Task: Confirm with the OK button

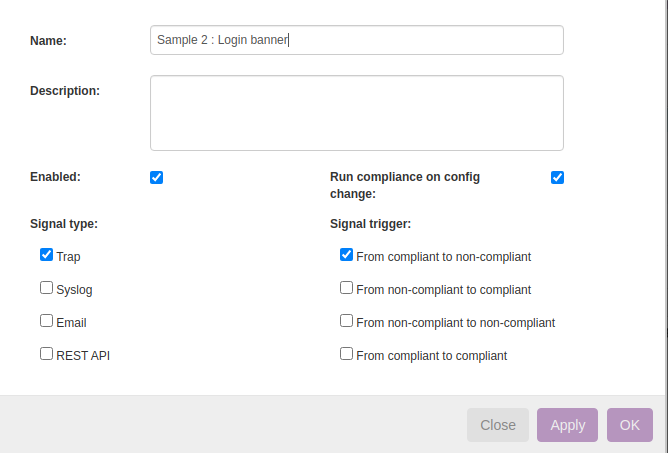Action: click(x=629, y=425)
